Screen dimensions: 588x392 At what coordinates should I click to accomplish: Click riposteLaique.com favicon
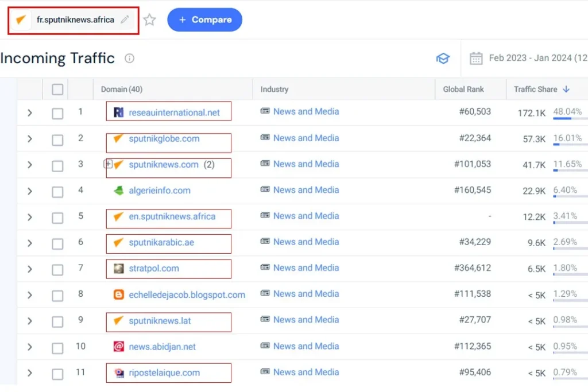point(119,372)
